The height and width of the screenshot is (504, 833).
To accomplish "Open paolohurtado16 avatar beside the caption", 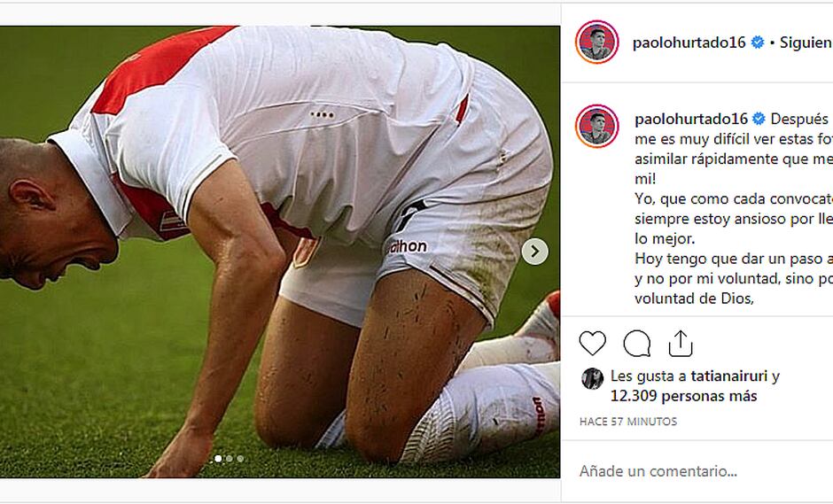I will coord(596,126).
